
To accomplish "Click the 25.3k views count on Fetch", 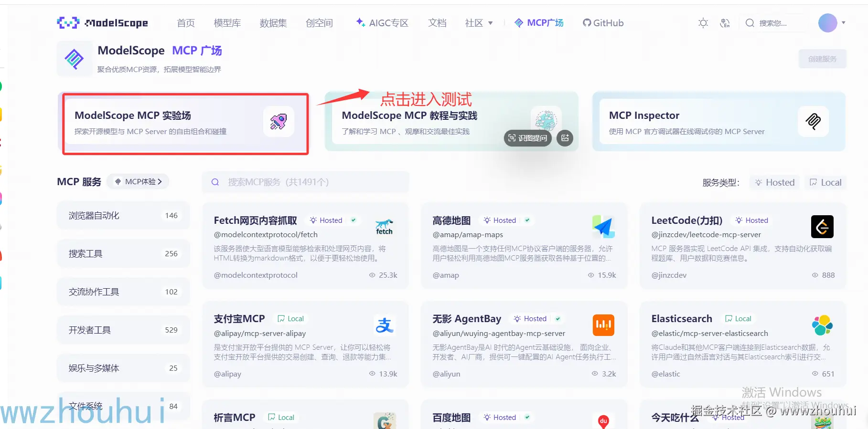I will [x=383, y=275].
